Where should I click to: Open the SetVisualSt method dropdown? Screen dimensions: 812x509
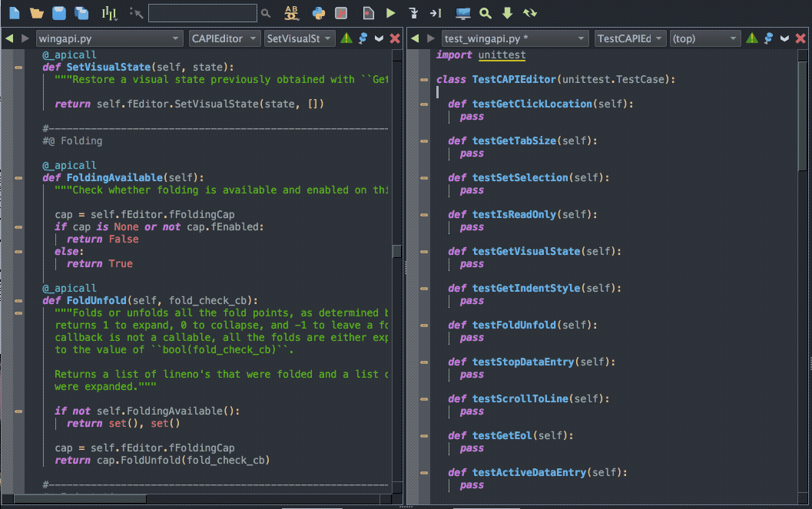tap(300, 38)
